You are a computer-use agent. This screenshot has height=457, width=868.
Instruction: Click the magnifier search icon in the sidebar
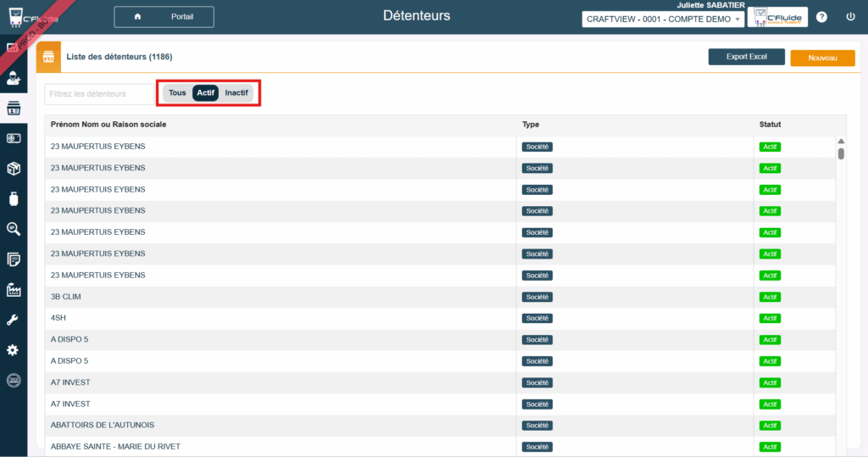pyautogui.click(x=14, y=229)
